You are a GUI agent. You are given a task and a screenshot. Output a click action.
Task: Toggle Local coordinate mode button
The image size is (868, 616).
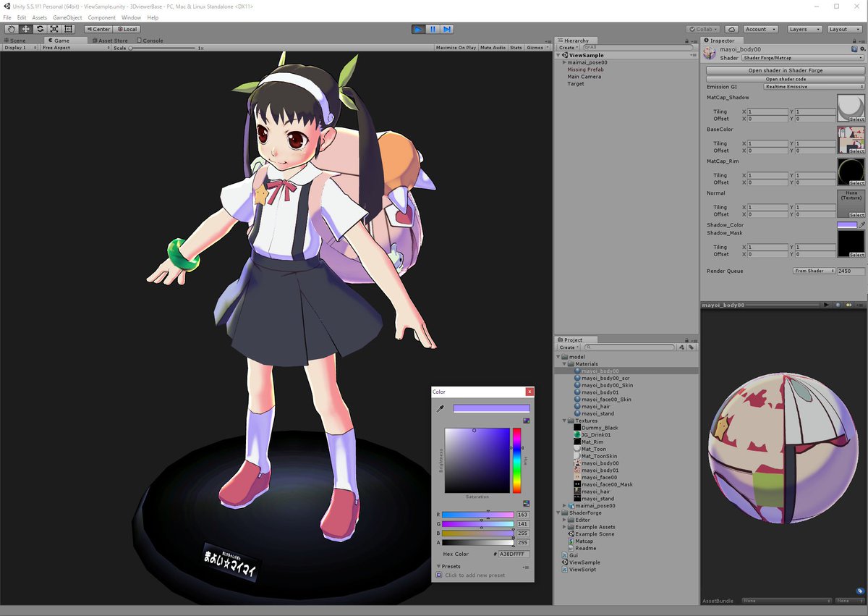tap(126, 29)
